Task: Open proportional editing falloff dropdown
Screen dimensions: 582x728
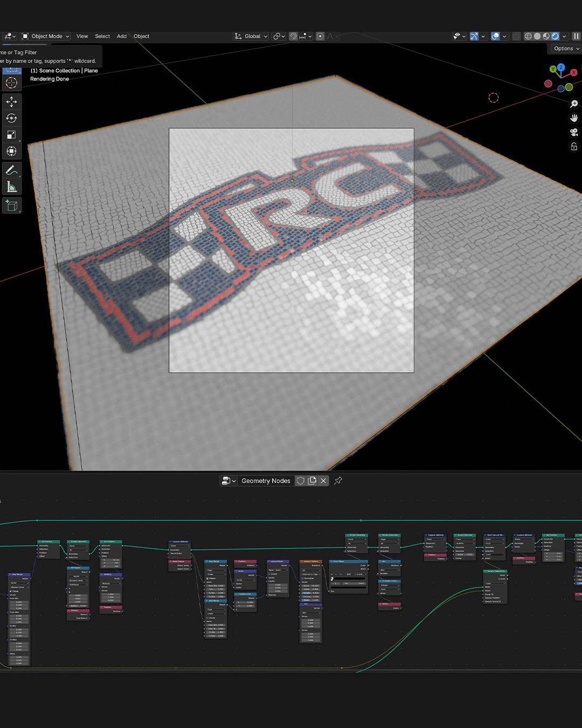Action: pyautogui.click(x=333, y=36)
